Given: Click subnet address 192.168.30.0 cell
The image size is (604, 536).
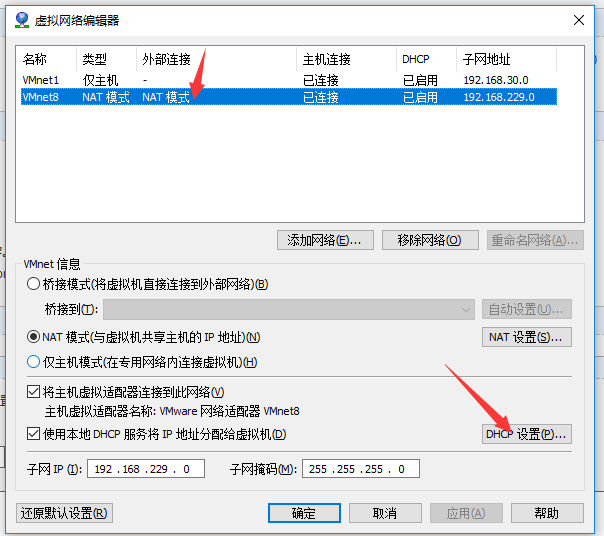Looking at the screenshot, I should click(496, 80).
